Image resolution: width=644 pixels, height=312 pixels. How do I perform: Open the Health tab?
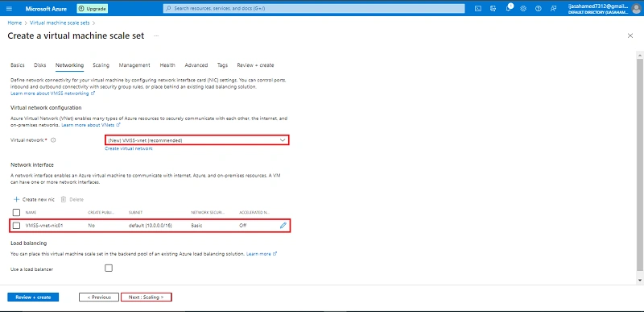tap(167, 65)
